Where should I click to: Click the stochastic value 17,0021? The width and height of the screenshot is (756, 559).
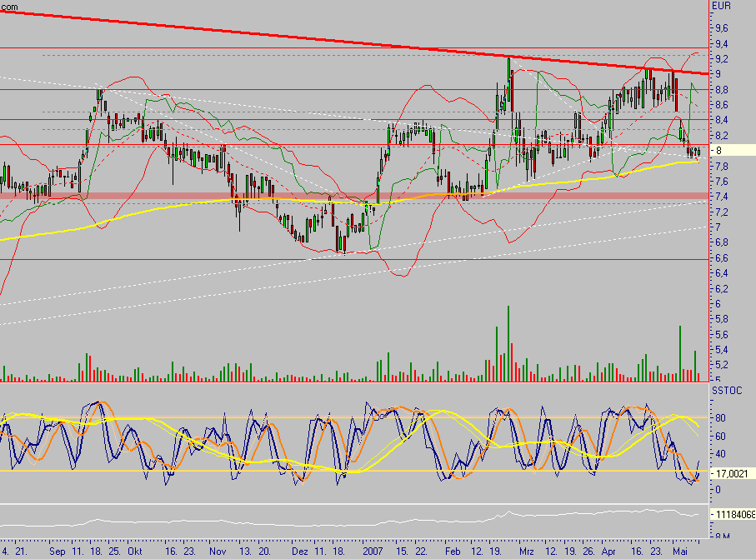point(732,474)
